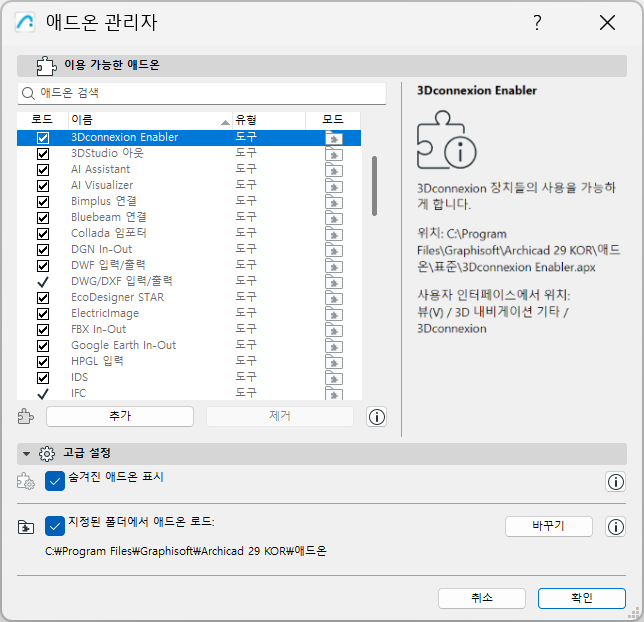644x622 pixels.
Task: Click the mode folder icon for Collada 임포터
Action: 334,234
